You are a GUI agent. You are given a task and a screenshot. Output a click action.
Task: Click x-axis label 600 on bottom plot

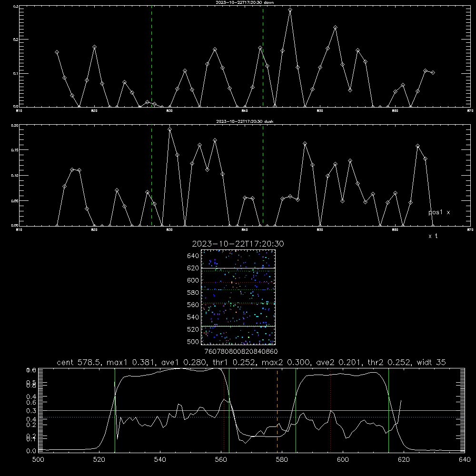click(343, 460)
